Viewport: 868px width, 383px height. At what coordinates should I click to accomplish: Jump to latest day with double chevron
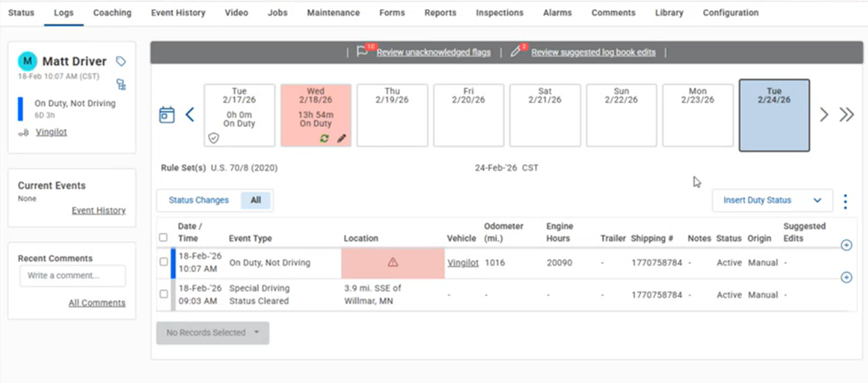pyautogui.click(x=846, y=114)
